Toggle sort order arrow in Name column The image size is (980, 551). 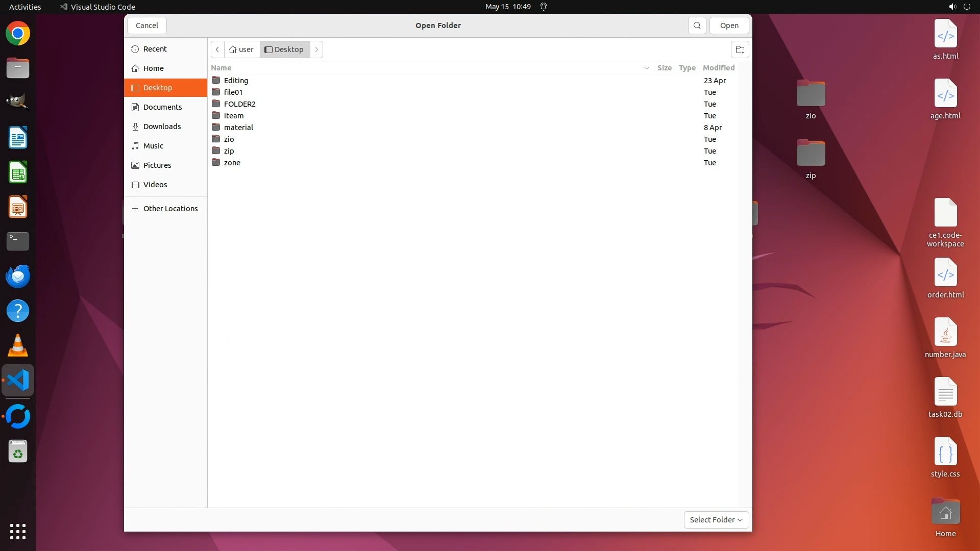646,68
